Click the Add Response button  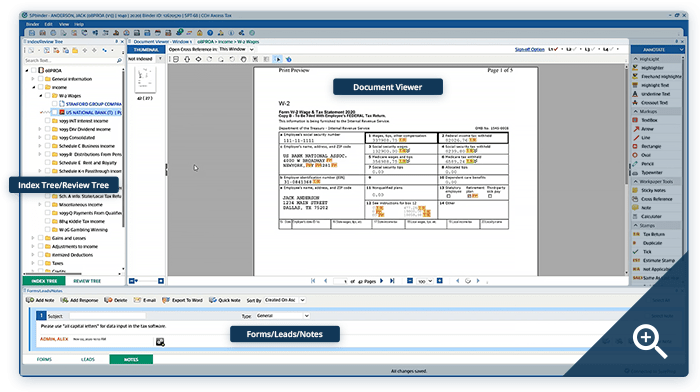click(x=79, y=300)
